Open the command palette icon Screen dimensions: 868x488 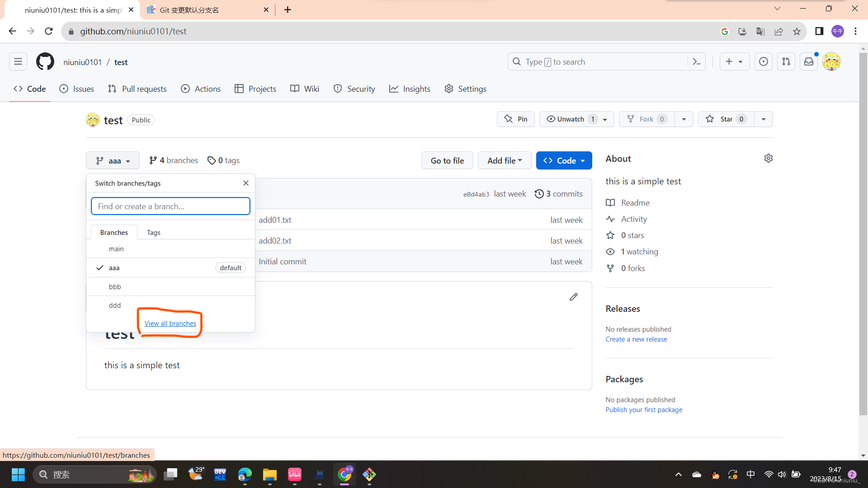[x=696, y=62]
